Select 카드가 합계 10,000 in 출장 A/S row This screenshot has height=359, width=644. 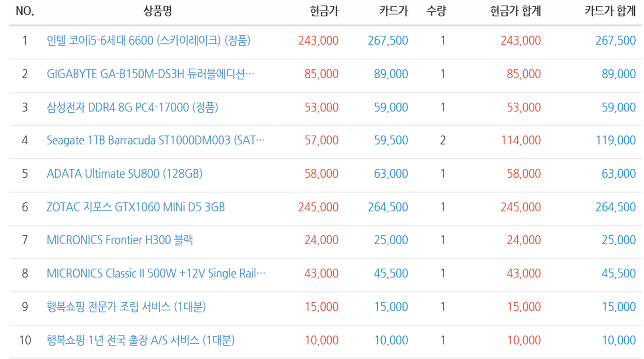619,340
